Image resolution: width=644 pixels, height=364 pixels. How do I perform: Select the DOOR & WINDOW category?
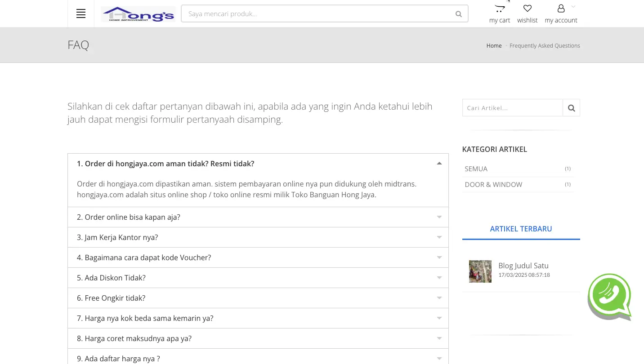pos(493,185)
